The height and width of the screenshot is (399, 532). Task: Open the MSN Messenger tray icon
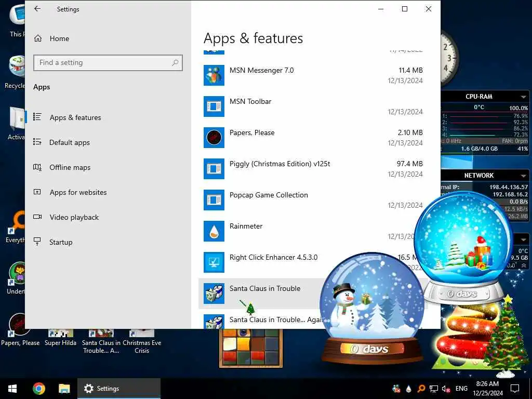(x=396, y=389)
